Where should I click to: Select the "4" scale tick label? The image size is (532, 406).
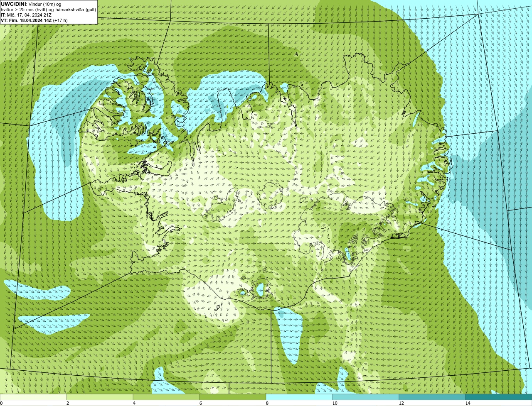tap(134, 403)
